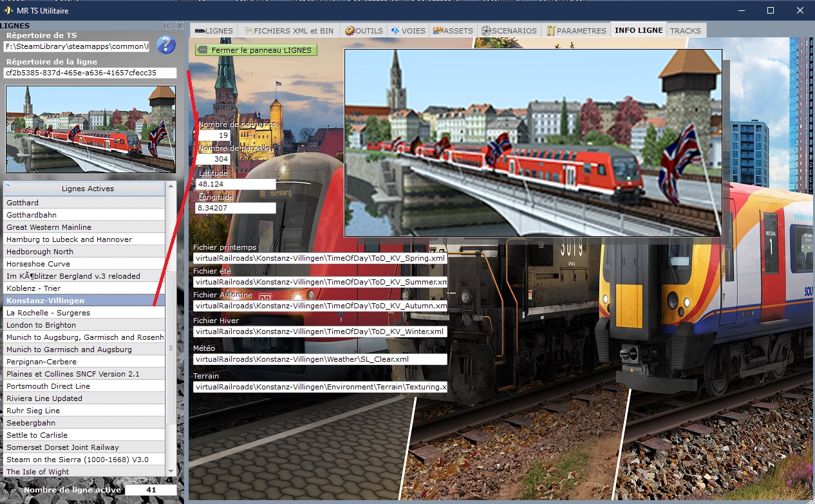Select Im Köblitzer Bergland v.3 reloaded

click(x=84, y=276)
